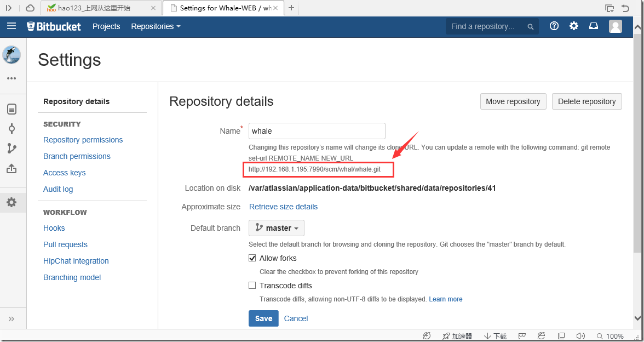
Task: Open the Pull requests sidebar icon
Action: point(12,168)
